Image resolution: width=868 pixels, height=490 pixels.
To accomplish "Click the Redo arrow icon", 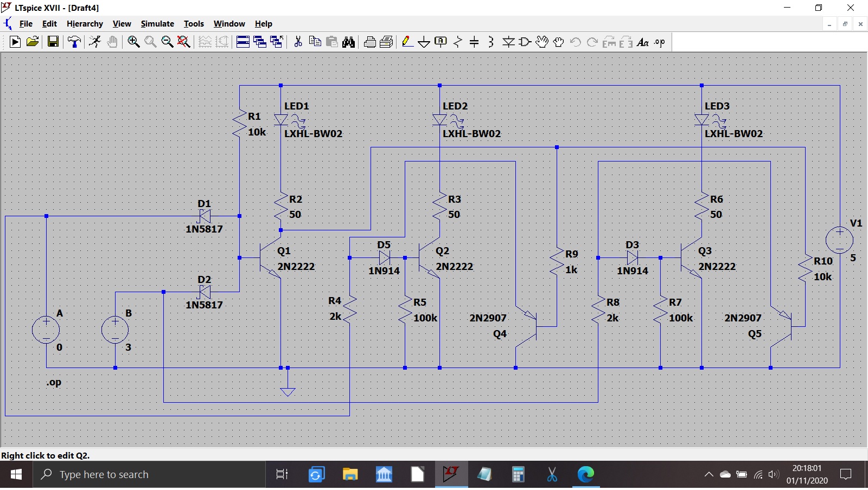I will pos(592,42).
